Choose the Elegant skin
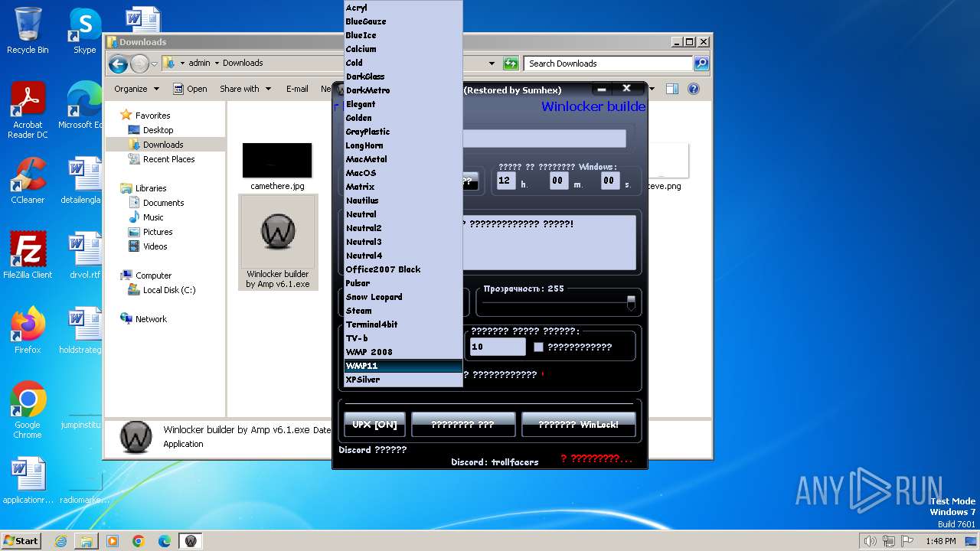Viewport: 980px width, 551px height. click(403, 104)
